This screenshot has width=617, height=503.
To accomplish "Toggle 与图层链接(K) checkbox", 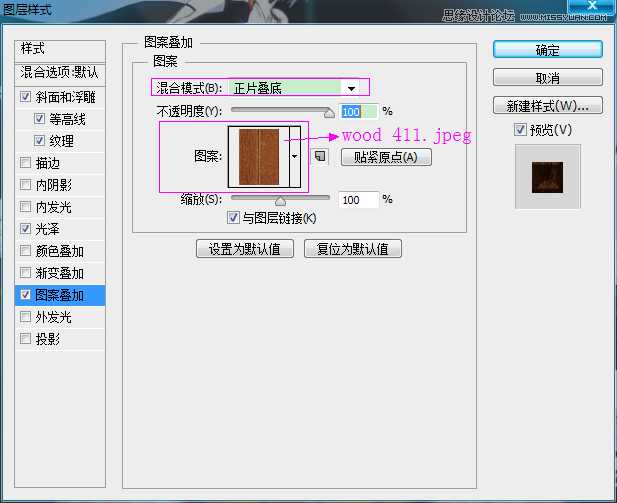I will (233, 217).
